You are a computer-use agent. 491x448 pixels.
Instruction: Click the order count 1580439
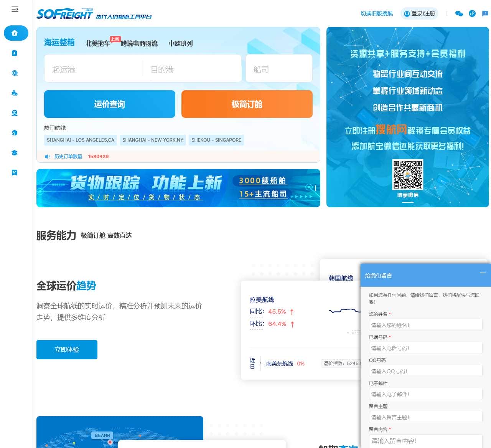click(98, 157)
